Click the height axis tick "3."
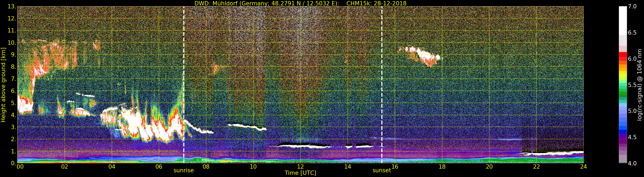This screenshot has width=644, height=177. pos(14,127)
